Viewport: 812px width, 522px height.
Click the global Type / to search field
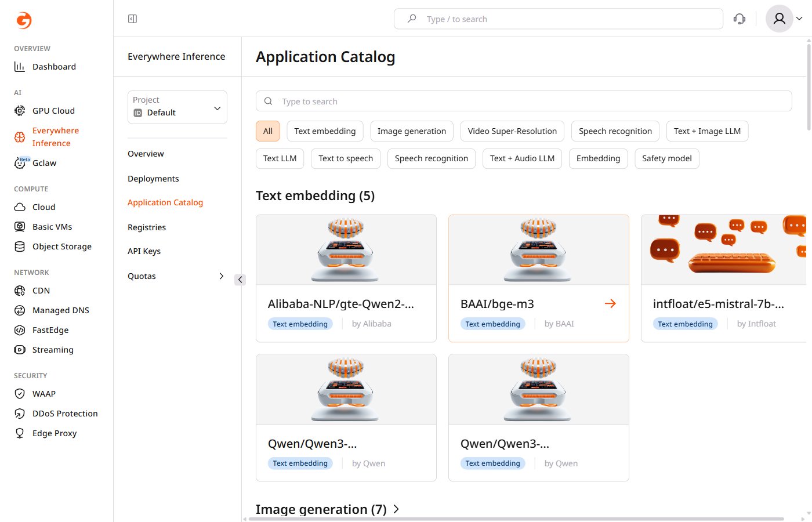[559, 19]
